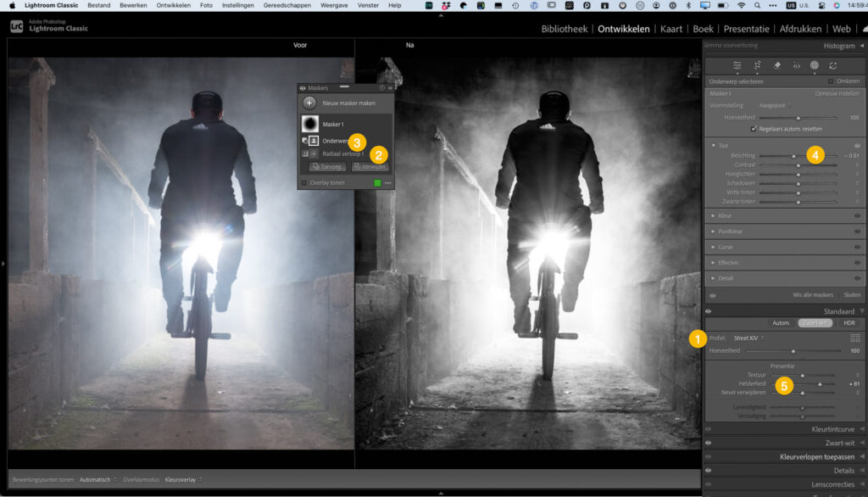The image size is (868, 497).
Task: Collapse Maskers panel with double-arrow icon
Action: [390, 88]
